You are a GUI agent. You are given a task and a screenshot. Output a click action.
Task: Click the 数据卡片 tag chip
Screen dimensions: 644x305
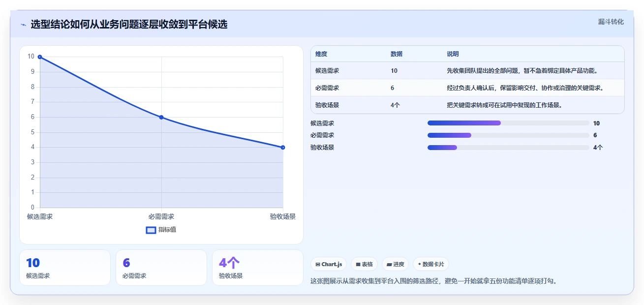(430, 264)
